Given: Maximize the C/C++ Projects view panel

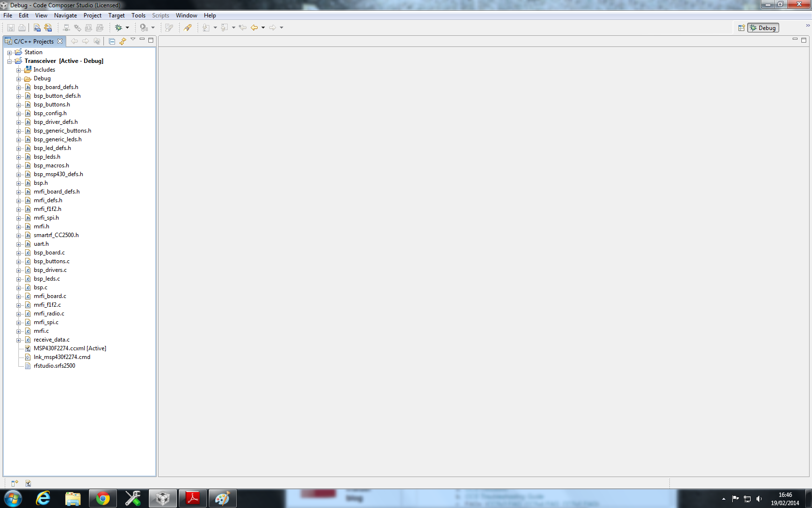Looking at the screenshot, I should [151, 40].
